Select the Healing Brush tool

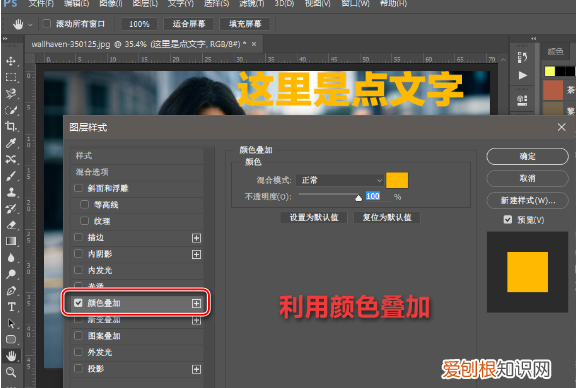[11, 159]
